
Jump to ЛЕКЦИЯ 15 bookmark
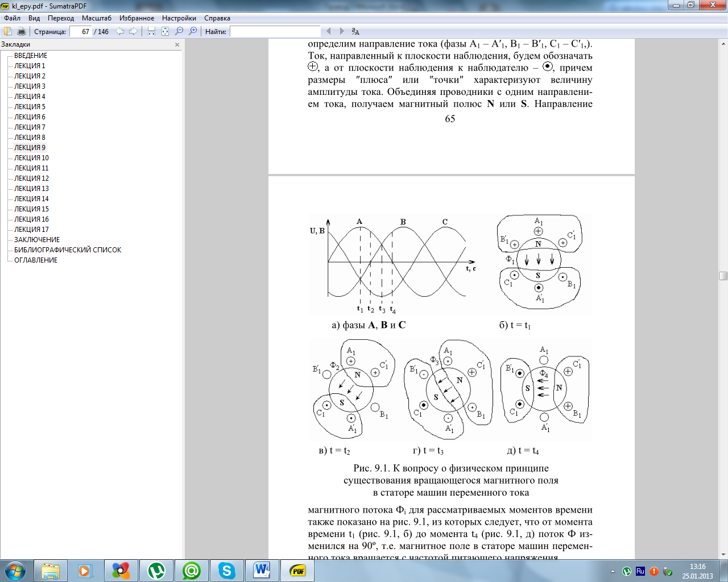pyautogui.click(x=31, y=209)
